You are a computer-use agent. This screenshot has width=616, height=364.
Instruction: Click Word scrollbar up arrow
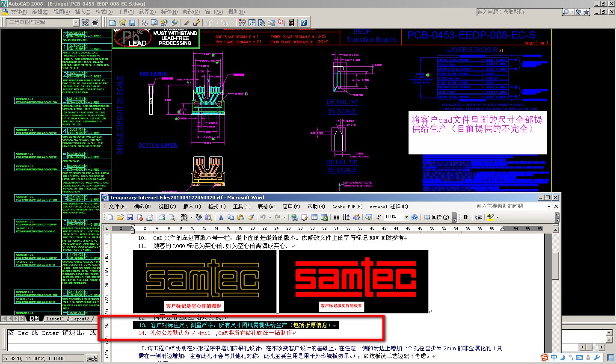(x=556, y=229)
